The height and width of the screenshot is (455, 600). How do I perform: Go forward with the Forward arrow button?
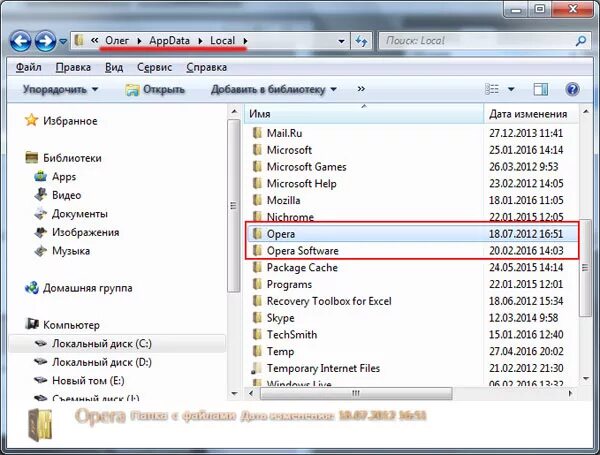(x=45, y=41)
